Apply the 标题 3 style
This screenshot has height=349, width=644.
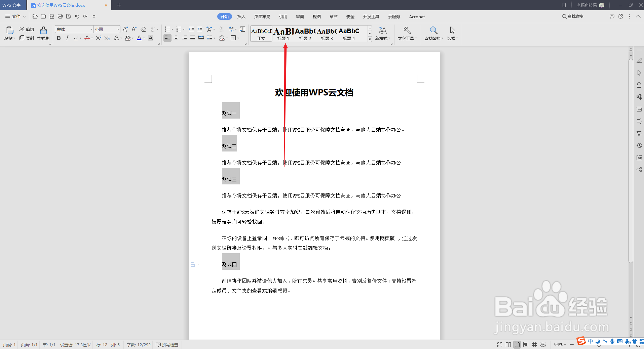(x=327, y=34)
